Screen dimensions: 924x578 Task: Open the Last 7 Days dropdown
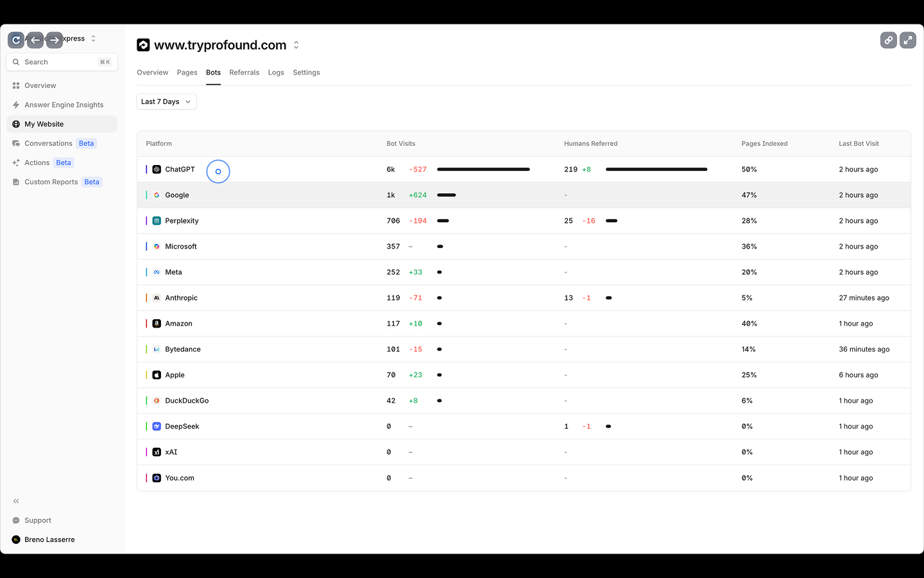(x=166, y=101)
